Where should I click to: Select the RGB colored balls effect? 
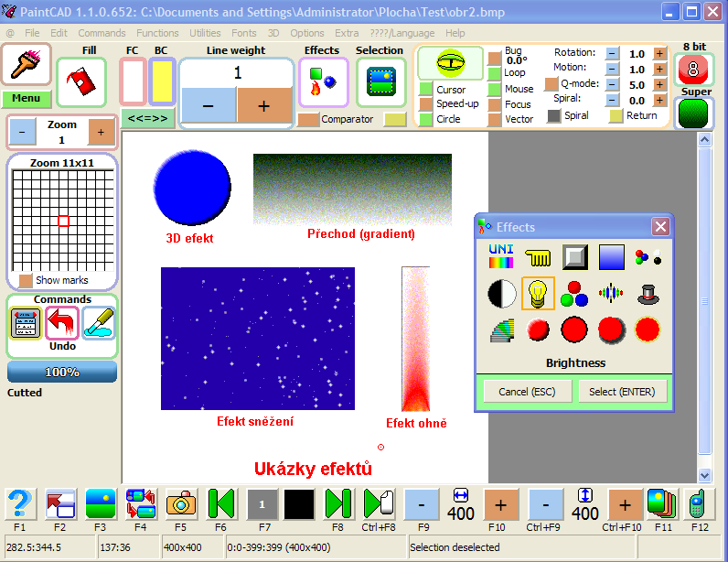click(x=574, y=294)
